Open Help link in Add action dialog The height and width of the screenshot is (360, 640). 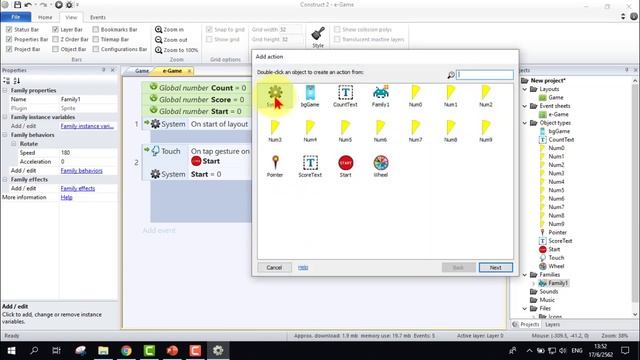tap(303, 267)
